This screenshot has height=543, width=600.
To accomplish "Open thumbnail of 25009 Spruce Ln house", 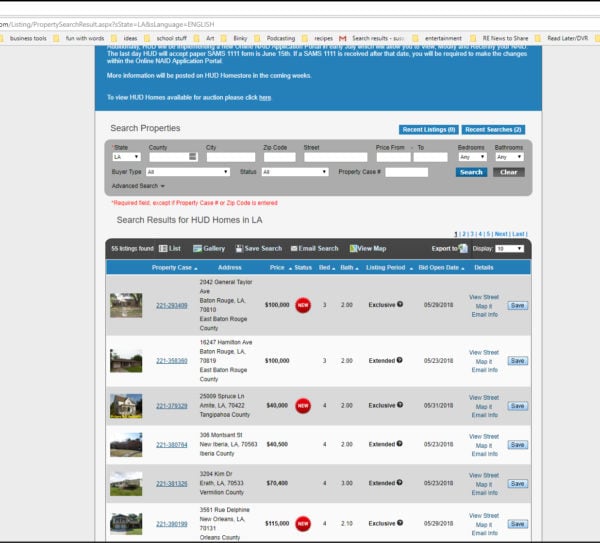I will 126,406.
